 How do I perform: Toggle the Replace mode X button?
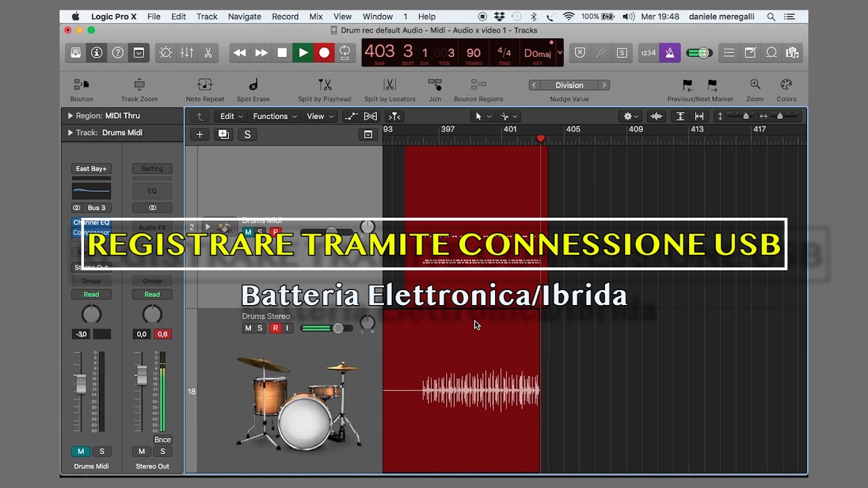[580, 52]
